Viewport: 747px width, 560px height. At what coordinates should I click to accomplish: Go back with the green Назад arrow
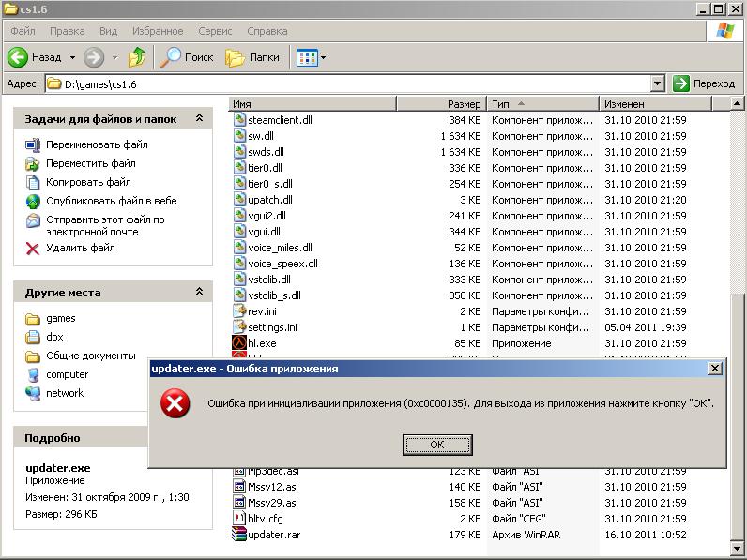18,57
